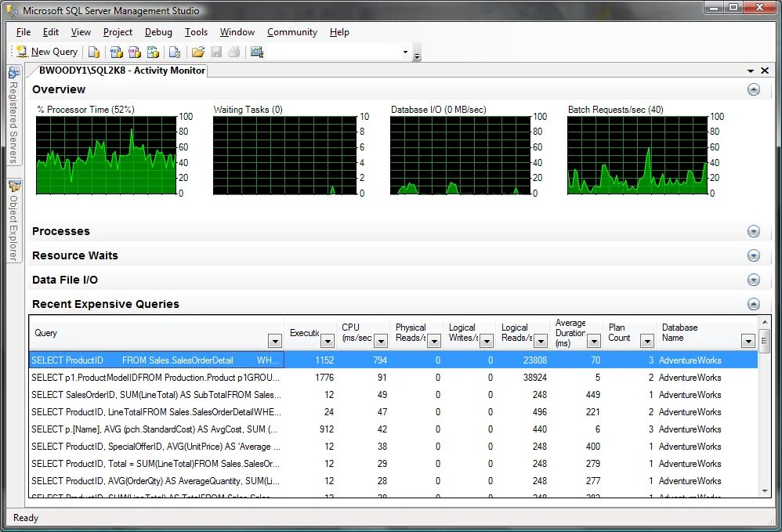The height and width of the screenshot is (532, 782).
Task: Open the CPU (ms/sec) column filter dropdown
Action: [381, 341]
